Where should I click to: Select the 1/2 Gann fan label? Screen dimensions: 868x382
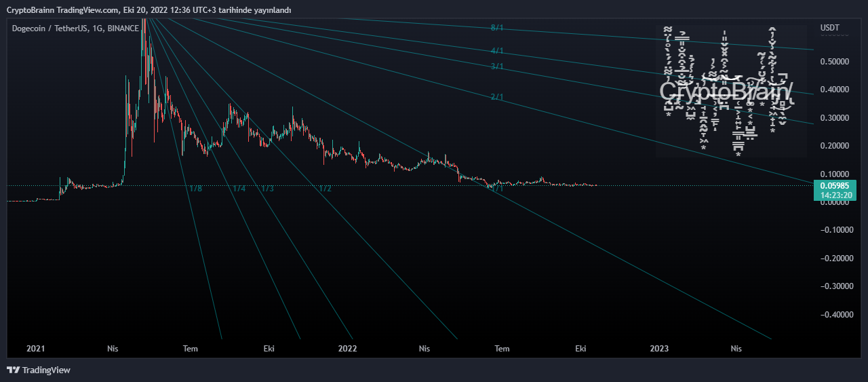(325, 189)
